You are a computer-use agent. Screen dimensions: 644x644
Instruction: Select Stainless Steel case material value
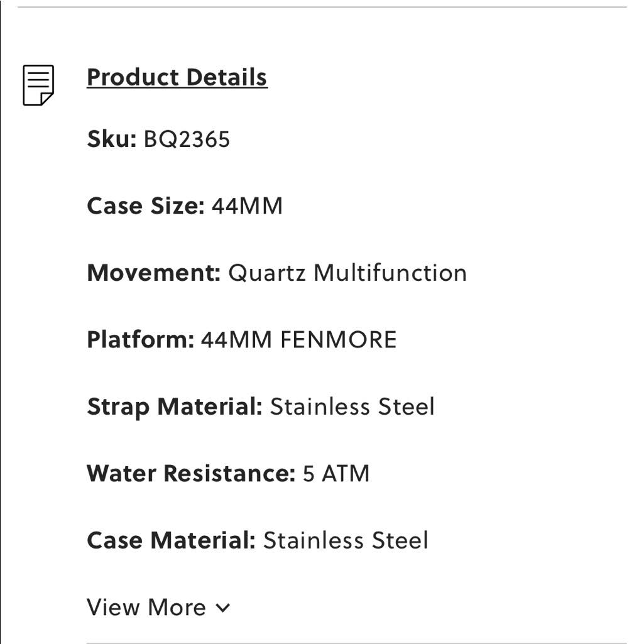(x=346, y=540)
